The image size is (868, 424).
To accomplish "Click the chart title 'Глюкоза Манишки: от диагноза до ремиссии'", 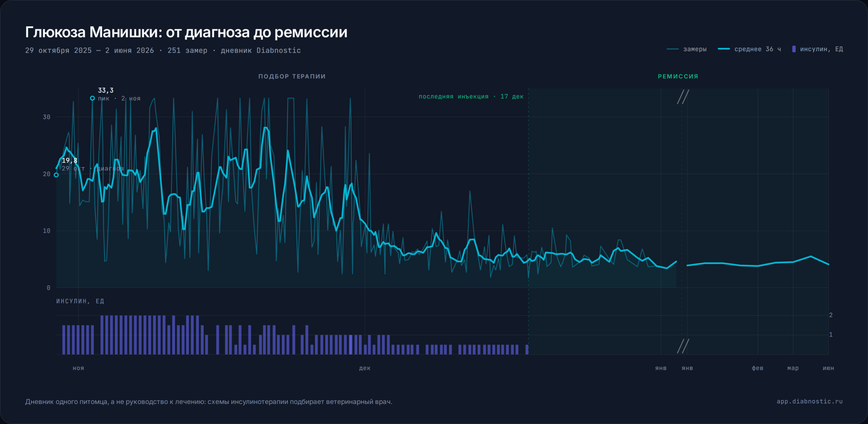I will (186, 33).
